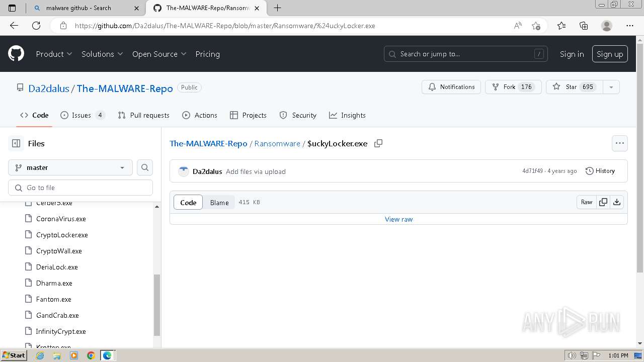Copy raw file contents
The image size is (644, 362).
603,202
